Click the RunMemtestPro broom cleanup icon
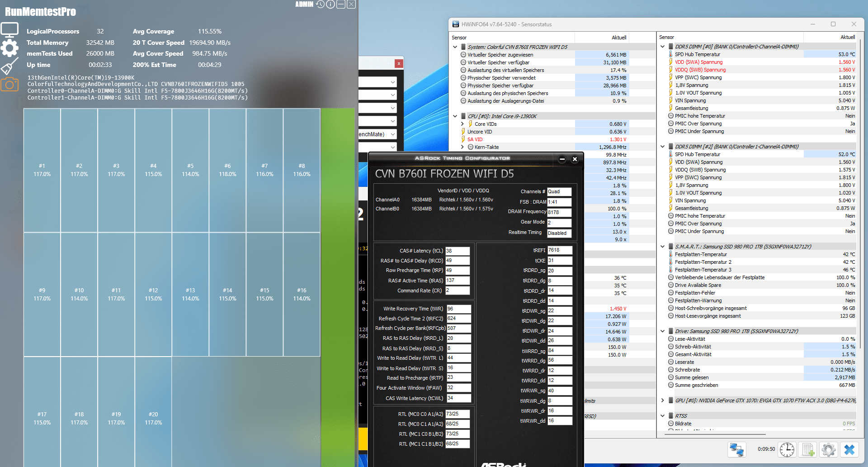This screenshot has height=467, width=868. pos(9,66)
